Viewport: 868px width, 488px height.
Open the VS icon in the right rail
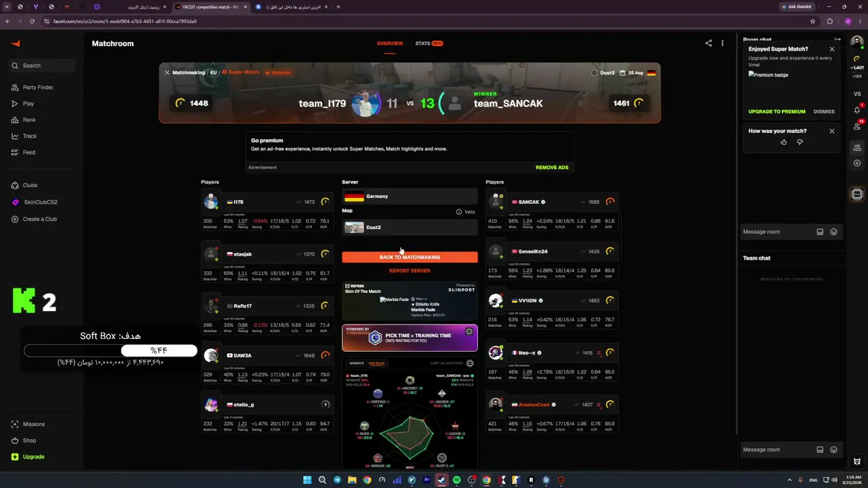857,94
